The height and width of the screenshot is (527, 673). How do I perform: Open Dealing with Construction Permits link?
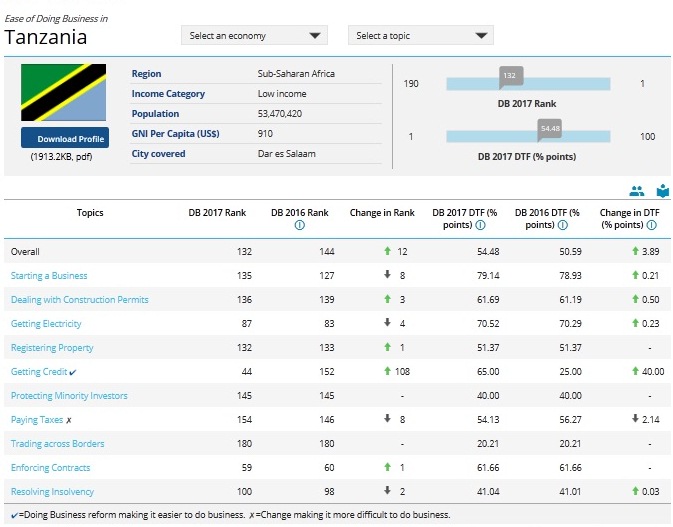(79, 300)
